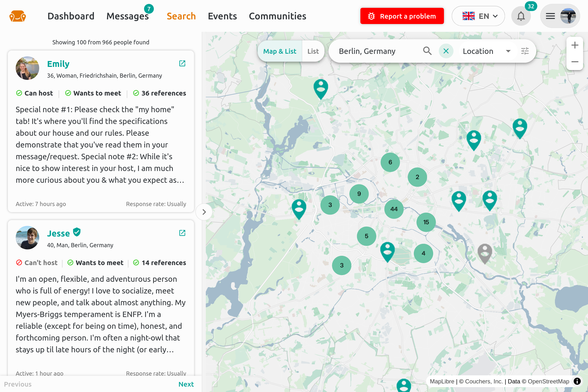Switch to List only view

pos(313,51)
